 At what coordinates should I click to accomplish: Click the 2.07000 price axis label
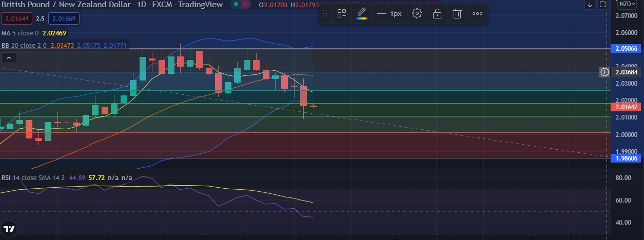[x=626, y=16]
